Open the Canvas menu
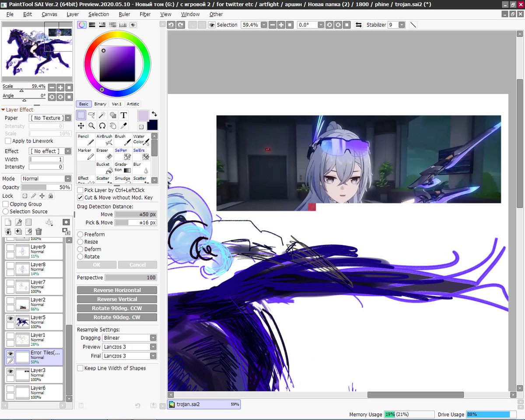 coord(49,14)
